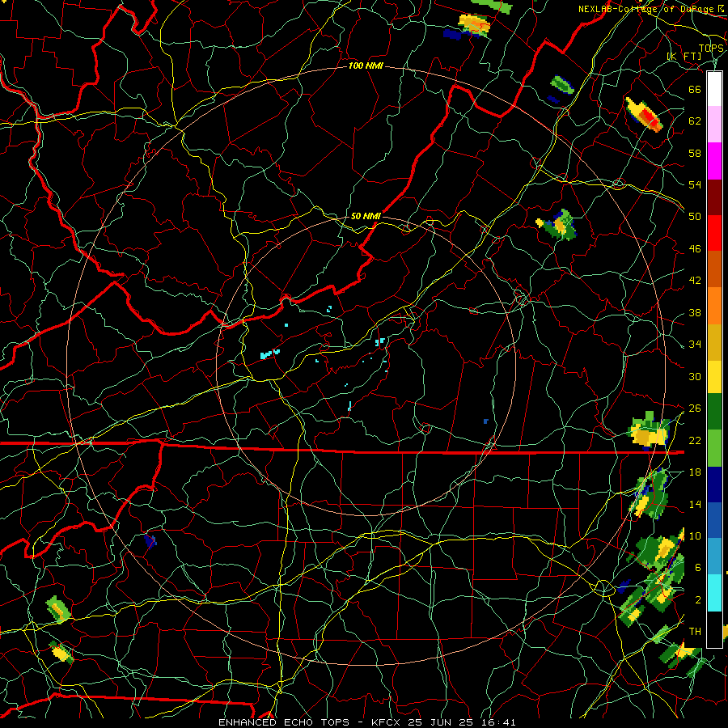Select the light blue swatch near 6
The width and height of the screenshot is (728, 728).
714,557
